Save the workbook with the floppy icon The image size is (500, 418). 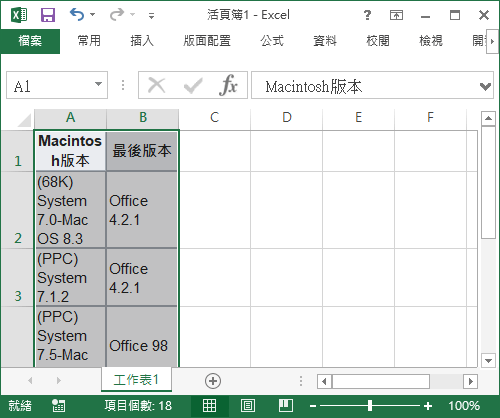tap(48, 15)
